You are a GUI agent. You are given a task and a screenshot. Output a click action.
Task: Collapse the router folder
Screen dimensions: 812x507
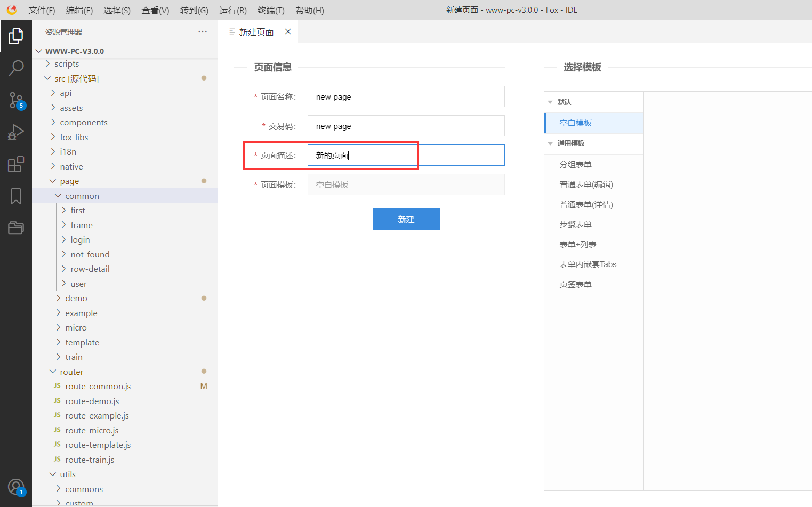click(71, 372)
